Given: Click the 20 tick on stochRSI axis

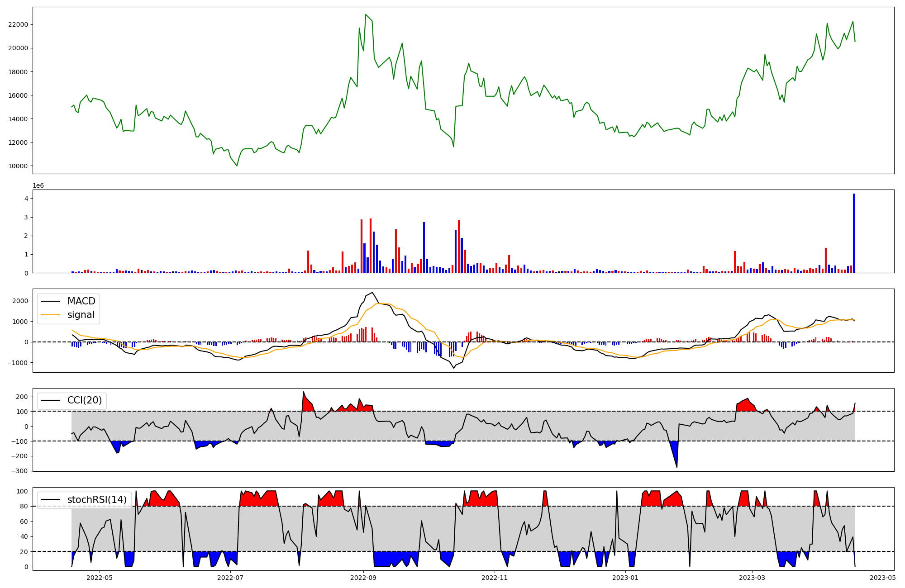Looking at the screenshot, I should point(24,552).
